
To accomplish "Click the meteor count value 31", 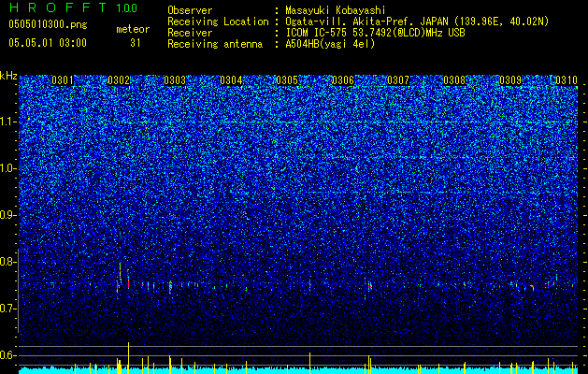I will 135,43.
